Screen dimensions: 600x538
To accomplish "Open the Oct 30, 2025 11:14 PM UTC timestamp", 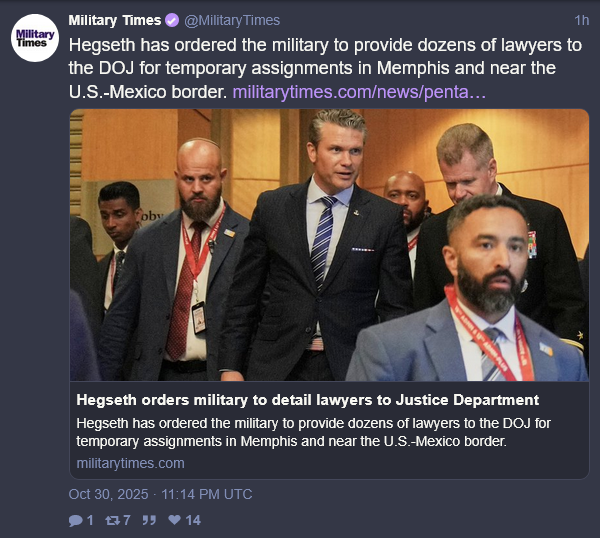I will [x=160, y=494].
